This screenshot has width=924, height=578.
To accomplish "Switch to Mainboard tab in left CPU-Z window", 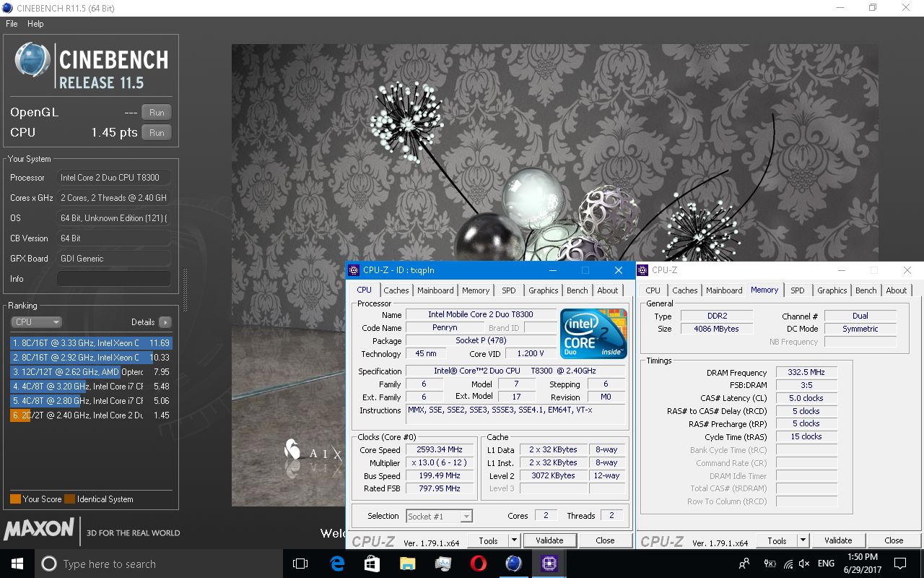I will pyautogui.click(x=436, y=290).
